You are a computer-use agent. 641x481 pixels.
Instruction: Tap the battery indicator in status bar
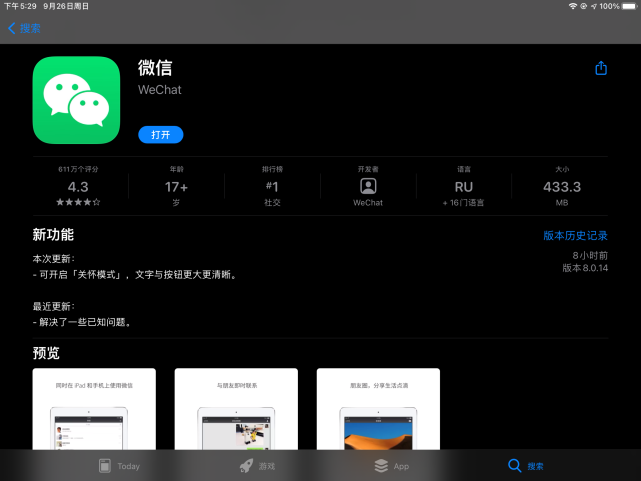[x=630, y=6]
